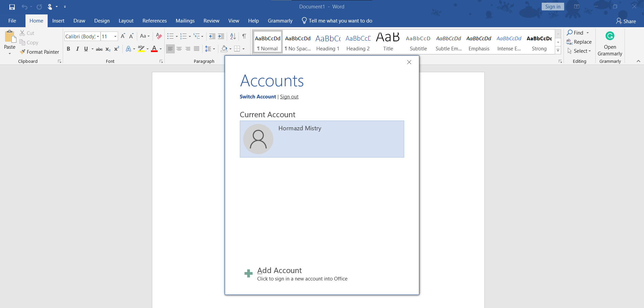Apply red font color swatch
The image size is (644, 308).
[154, 49]
